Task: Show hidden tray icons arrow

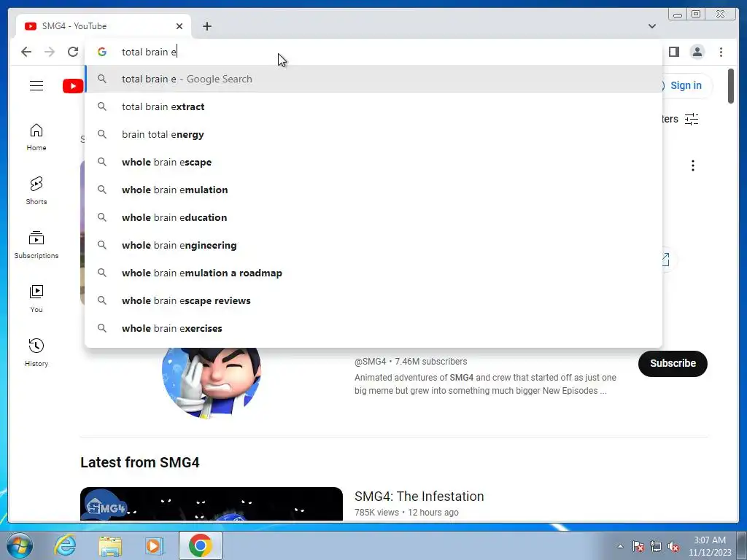Action: 620,546
